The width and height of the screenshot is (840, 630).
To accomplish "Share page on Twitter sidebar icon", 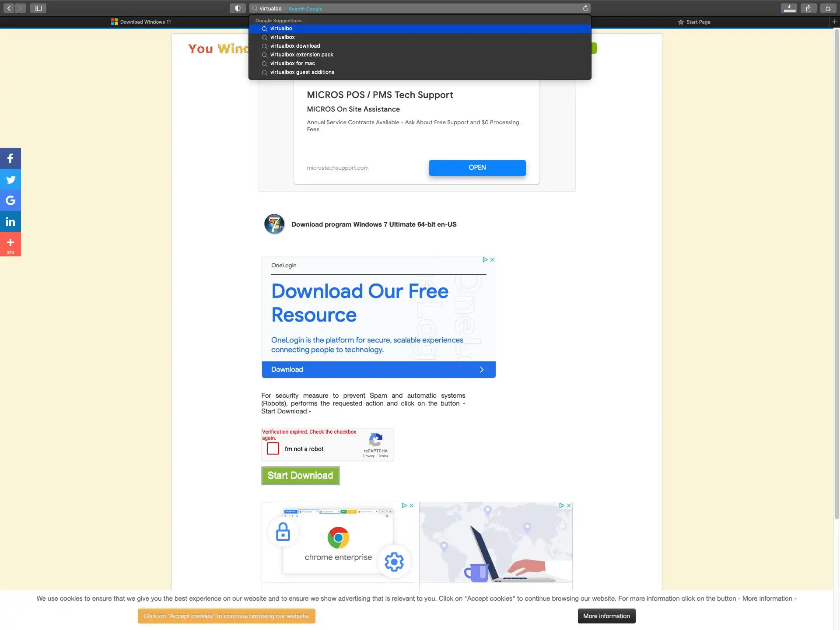I will click(x=10, y=179).
